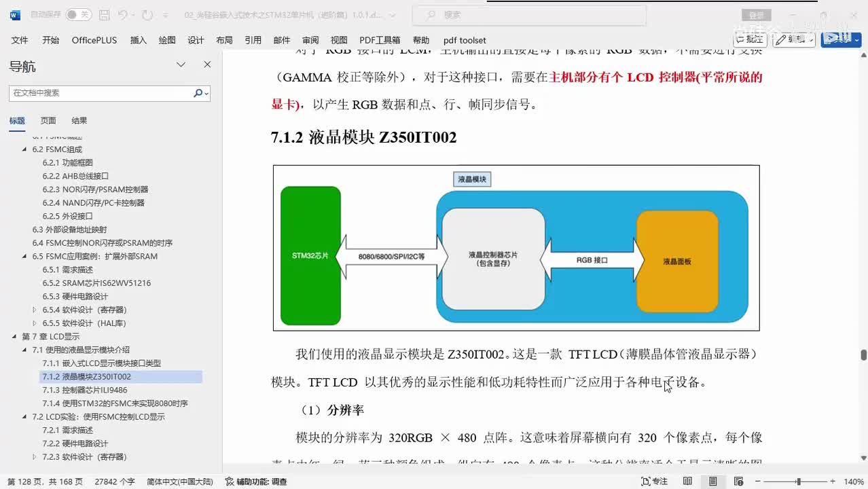The image size is (868, 489).
Task: Click the 简体中文(中国大陆) language indicator
Action: tap(180, 482)
